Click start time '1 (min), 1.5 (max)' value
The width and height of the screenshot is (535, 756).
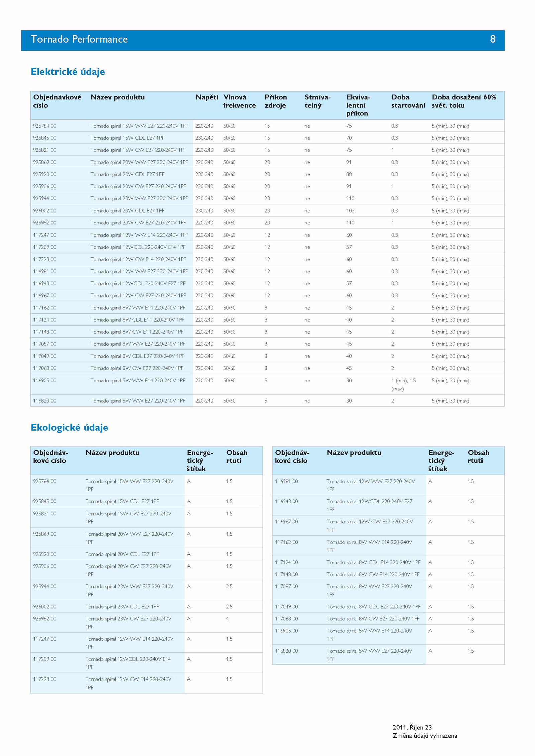click(x=403, y=385)
